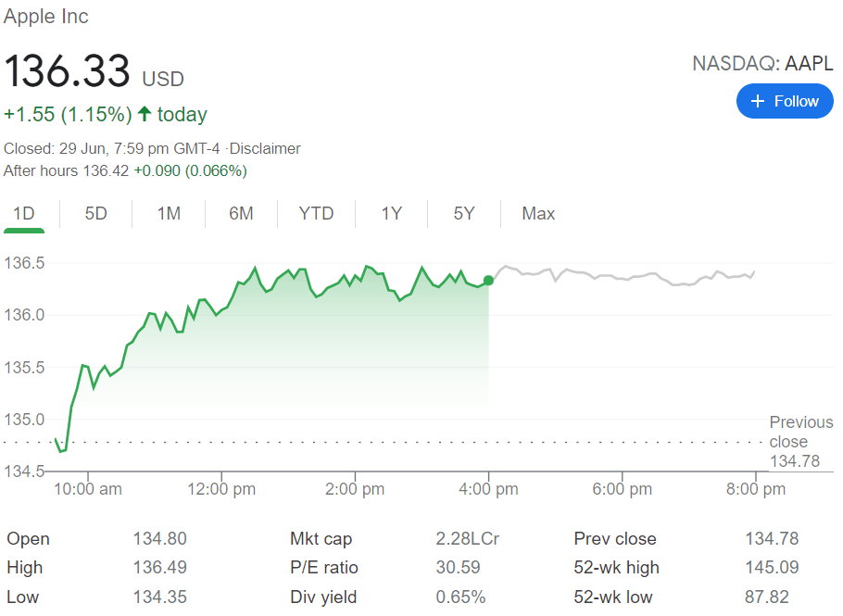
Task: Select the Max range tab
Action: point(538,214)
